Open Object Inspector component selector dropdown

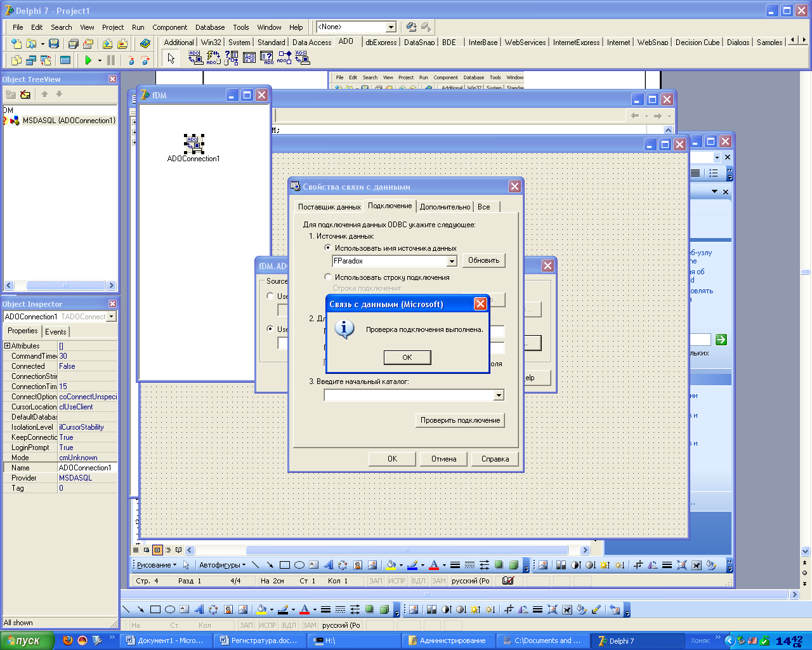(112, 316)
